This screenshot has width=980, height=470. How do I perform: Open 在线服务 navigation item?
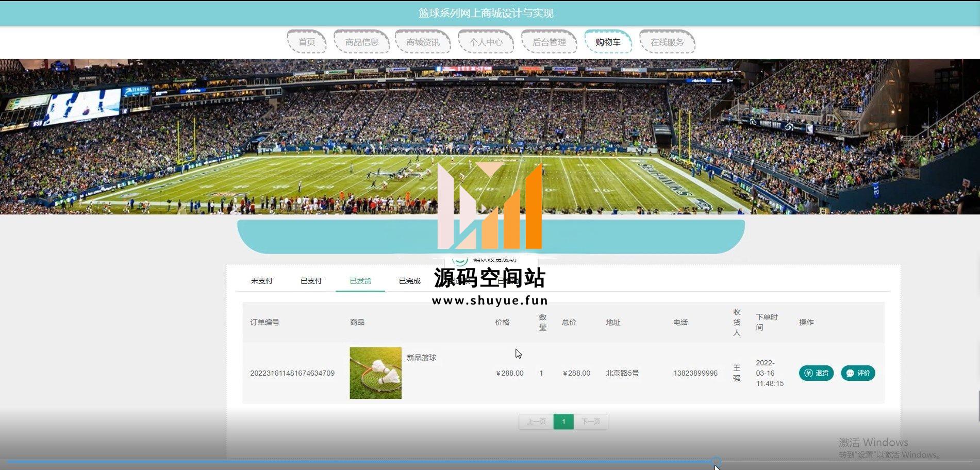tap(667, 42)
